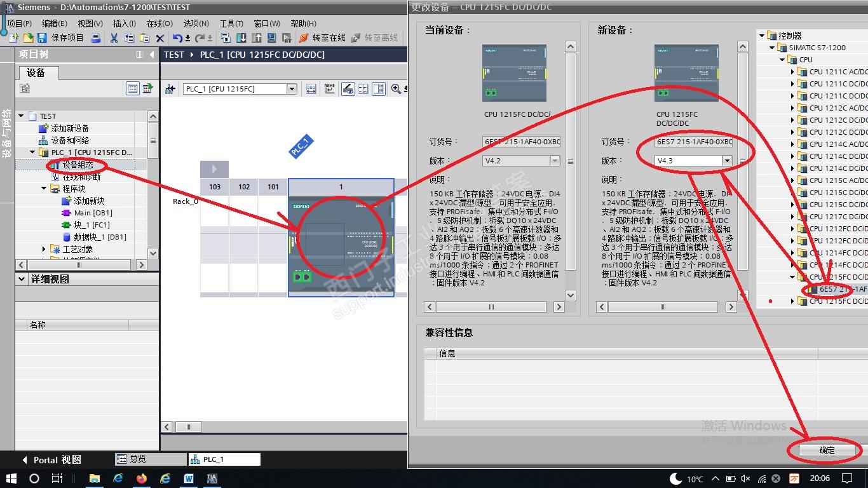Click the copy icon in toolbar

point(129,38)
